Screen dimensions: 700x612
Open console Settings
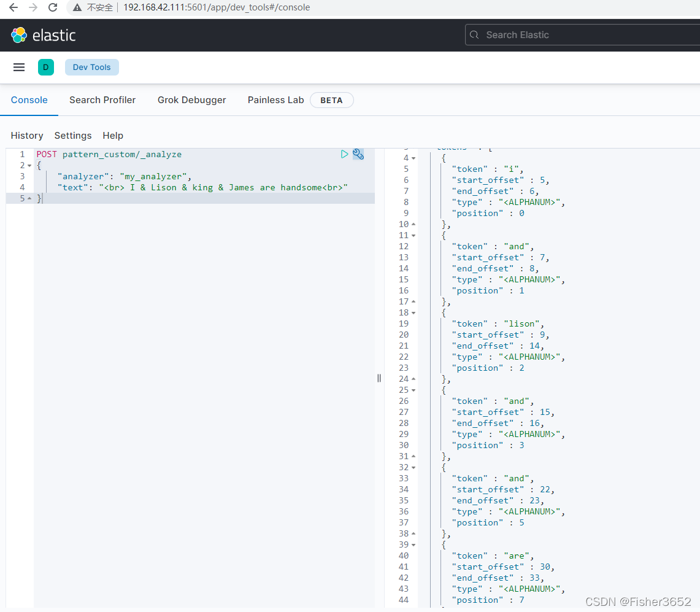(x=73, y=136)
